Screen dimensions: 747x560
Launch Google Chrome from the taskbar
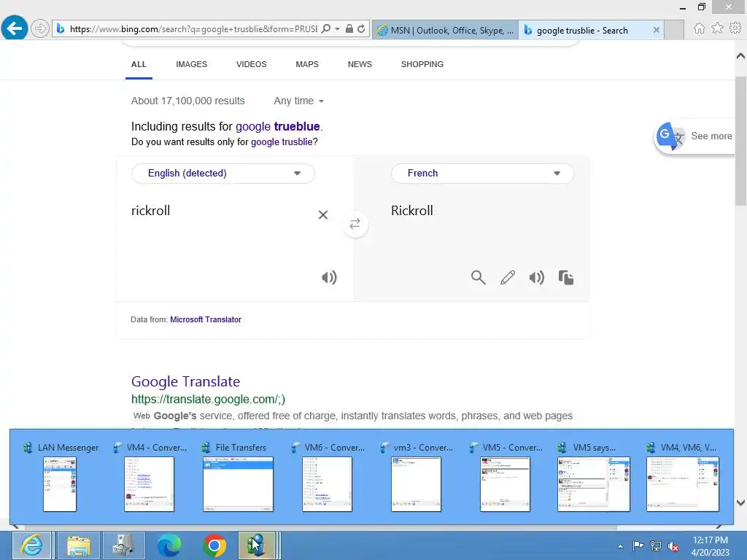tap(214, 545)
